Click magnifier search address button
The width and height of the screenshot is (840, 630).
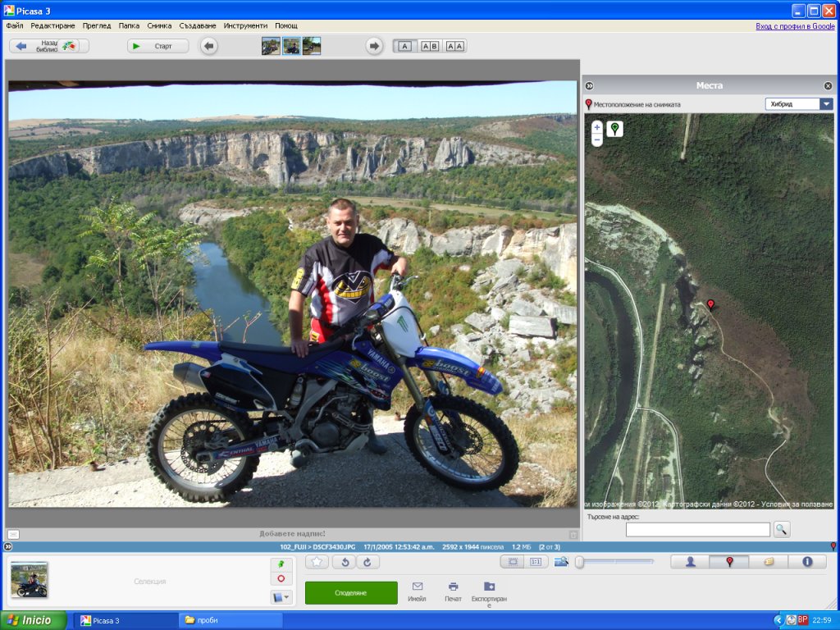click(x=782, y=530)
